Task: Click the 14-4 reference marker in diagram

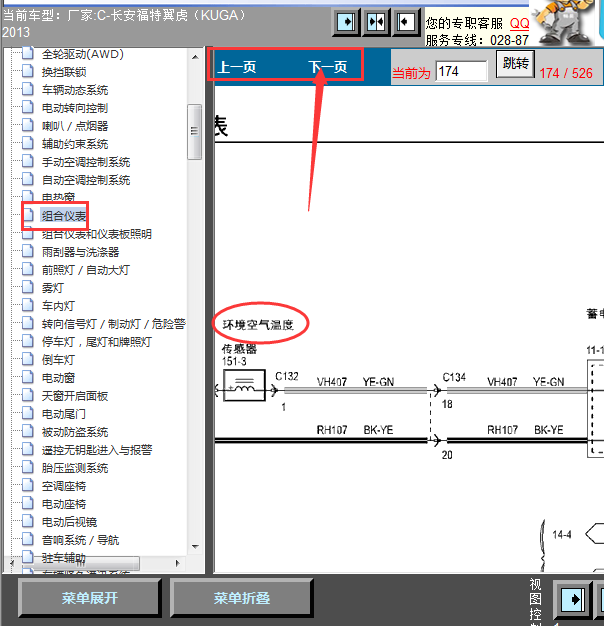Action: coord(562,534)
